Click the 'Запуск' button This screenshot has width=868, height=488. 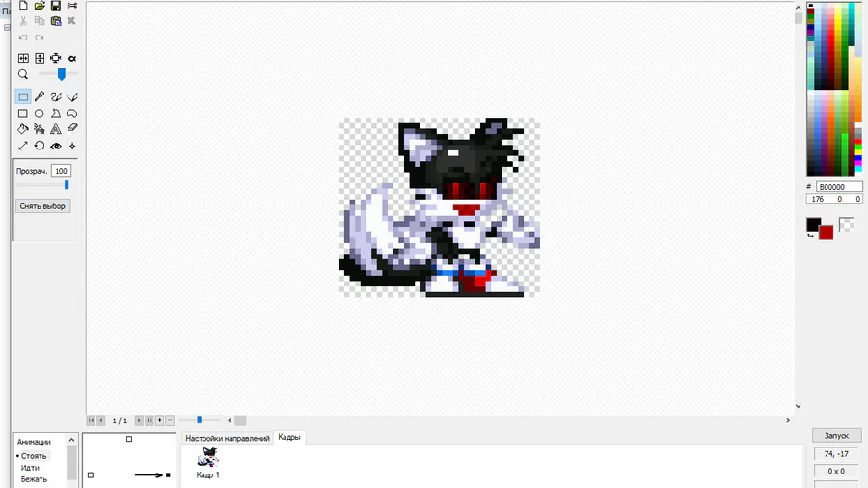836,435
